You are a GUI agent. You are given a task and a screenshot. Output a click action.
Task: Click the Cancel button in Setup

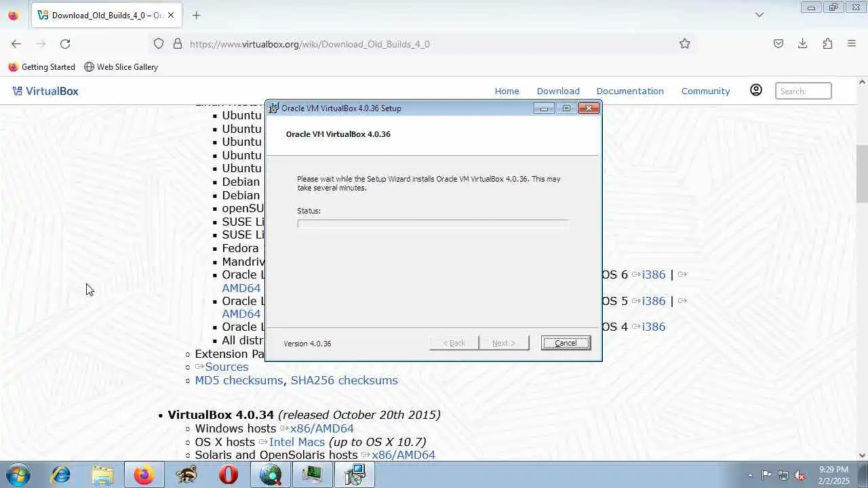tap(566, 343)
